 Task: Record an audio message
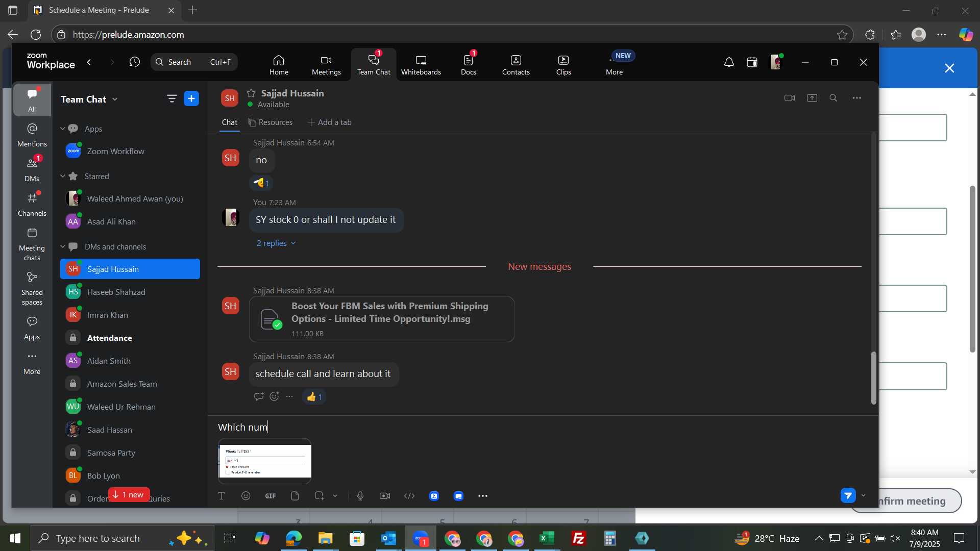tap(360, 496)
